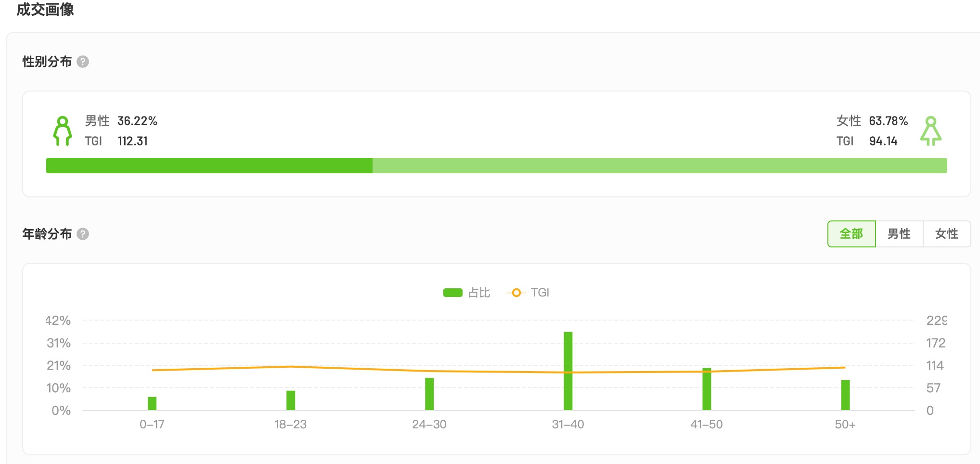Click the light green female bar segment
This screenshot has height=464, width=980.
(659, 166)
